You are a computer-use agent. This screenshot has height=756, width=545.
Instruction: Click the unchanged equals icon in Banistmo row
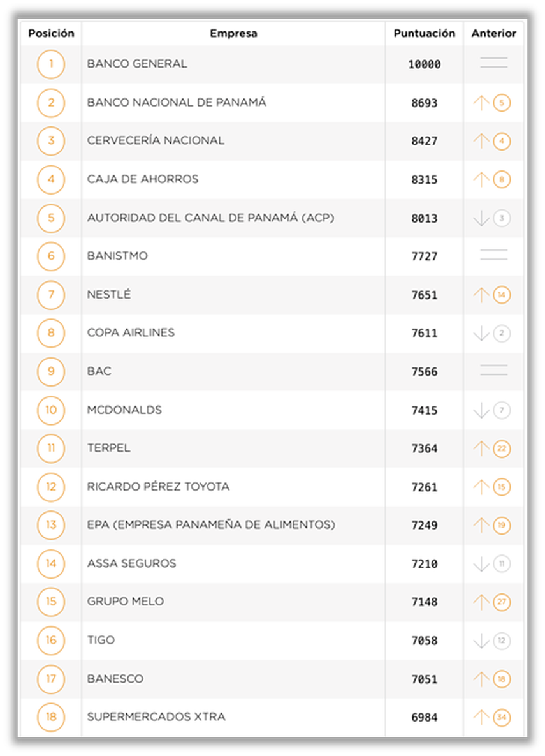(493, 255)
